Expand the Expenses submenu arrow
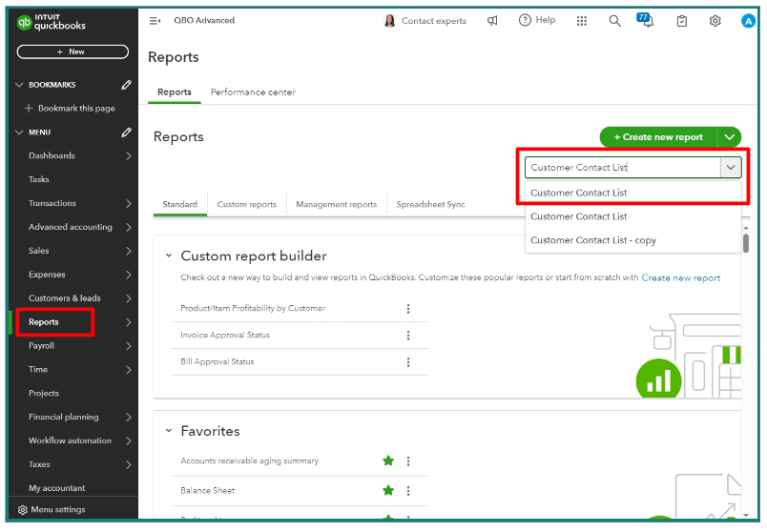This screenshot has height=532, width=767. click(128, 275)
